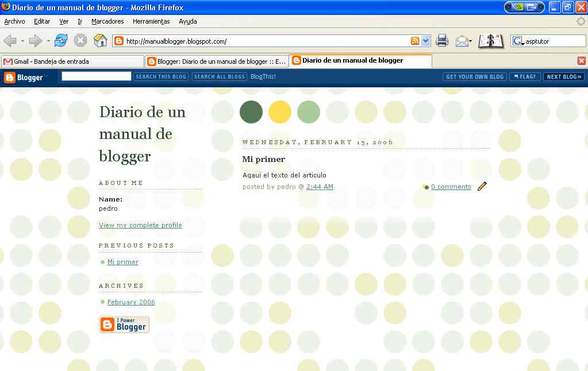Open the Marcadores menu
This screenshot has height=371, width=588.
click(x=107, y=21)
